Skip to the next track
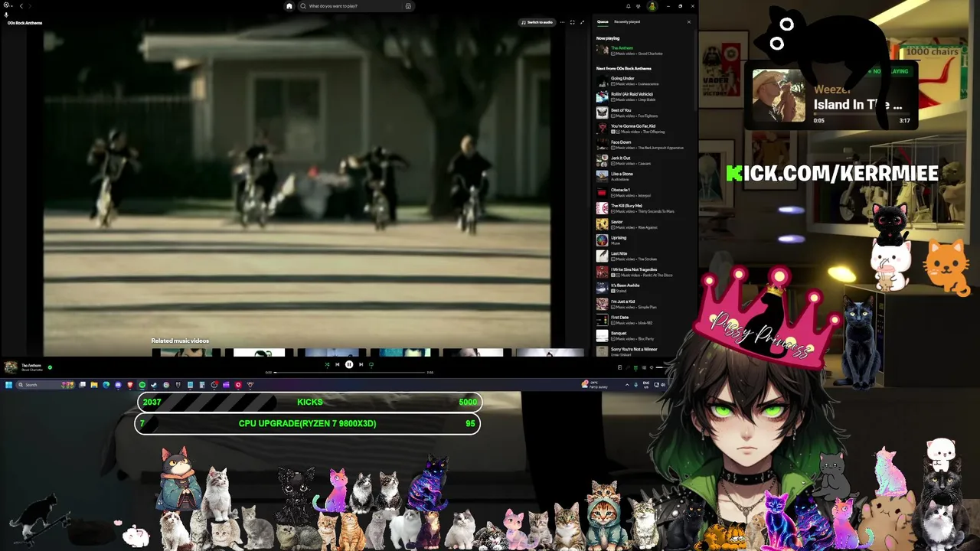The width and height of the screenshot is (980, 551). [x=361, y=364]
